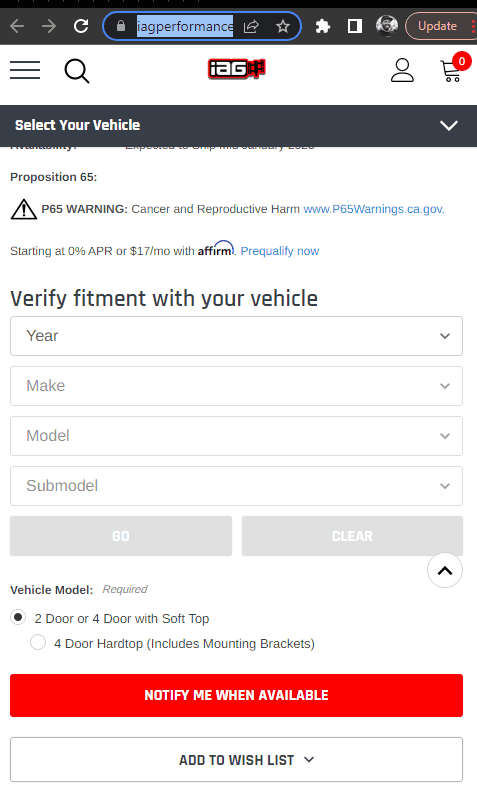This screenshot has height=796, width=477.
Task: Open the browser extensions puzzle icon
Action: tap(323, 26)
